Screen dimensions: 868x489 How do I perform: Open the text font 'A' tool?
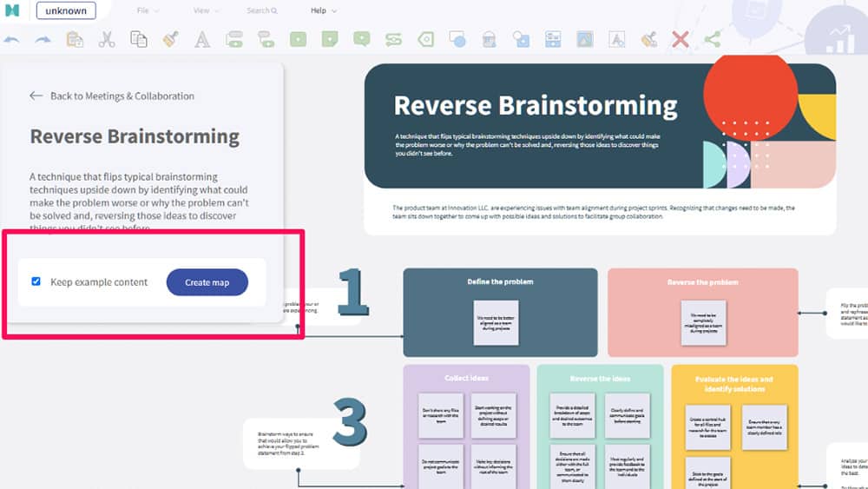pyautogui.click(x=201, y=39)
